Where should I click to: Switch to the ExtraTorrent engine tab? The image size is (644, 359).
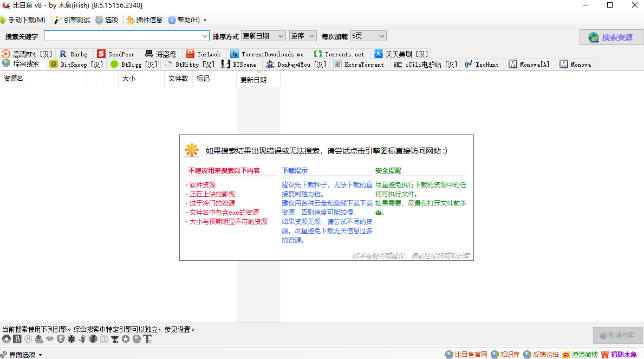pyautogui.click(x=359, y=65)
